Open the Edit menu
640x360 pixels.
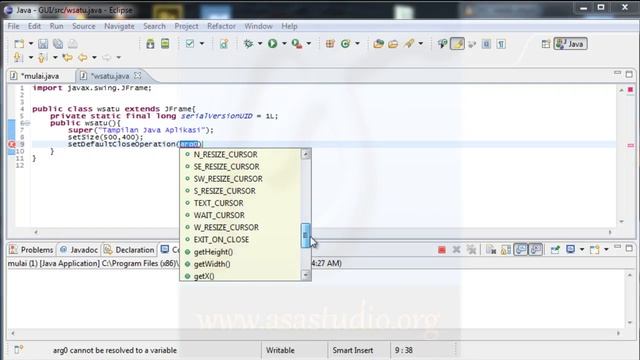[34, 26]
